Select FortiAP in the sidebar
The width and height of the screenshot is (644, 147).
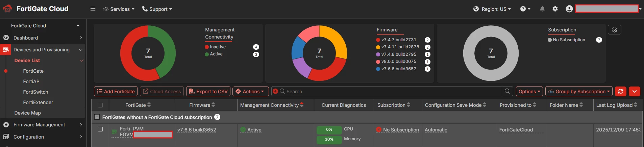[31, 81]
